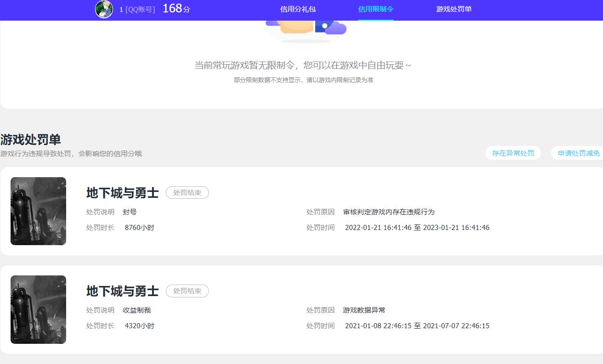This screenshot has width=603, height=364.
Task: Click the second grayscale game thumbnail
Action: [x=38, y=309]
